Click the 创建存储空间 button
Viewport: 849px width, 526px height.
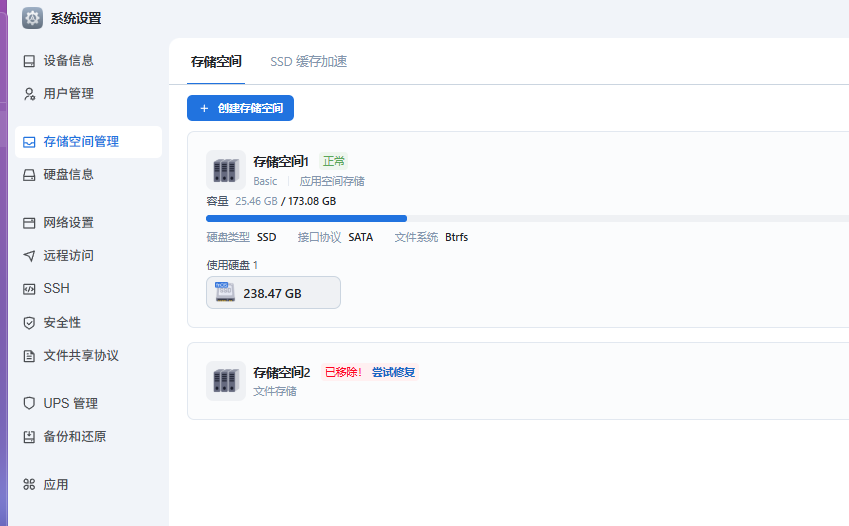tap(240, 108)
